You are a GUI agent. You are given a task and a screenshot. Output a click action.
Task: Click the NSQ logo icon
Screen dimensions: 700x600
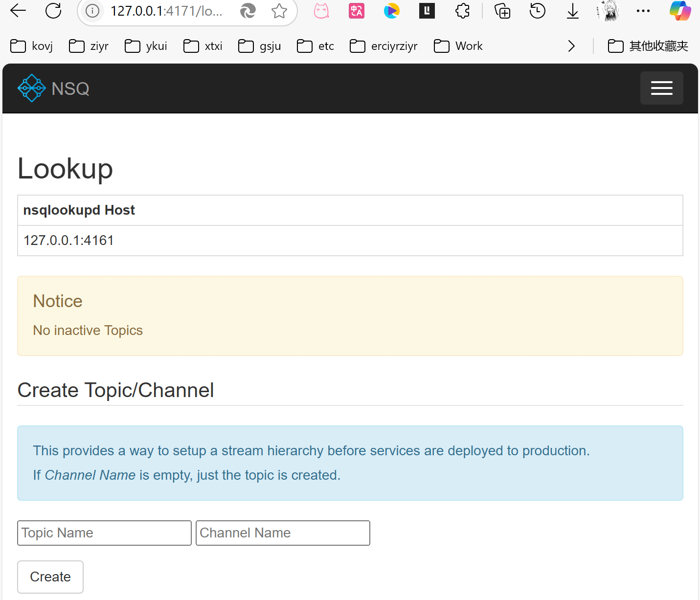coord(31,88)
